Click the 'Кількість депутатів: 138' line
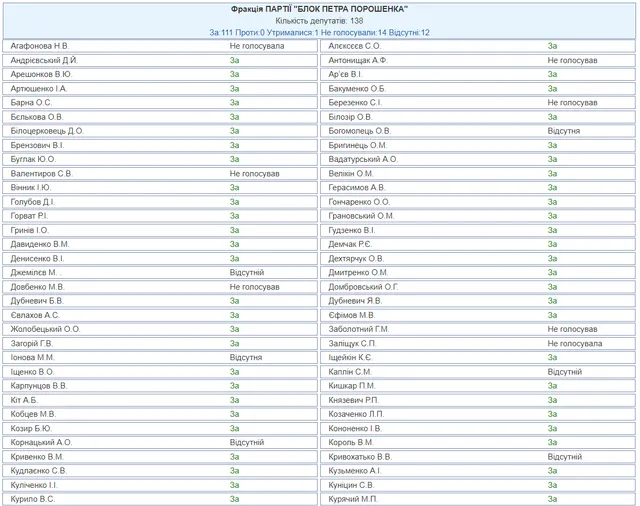This screenshot has height=506, width=640. [319, 20]
